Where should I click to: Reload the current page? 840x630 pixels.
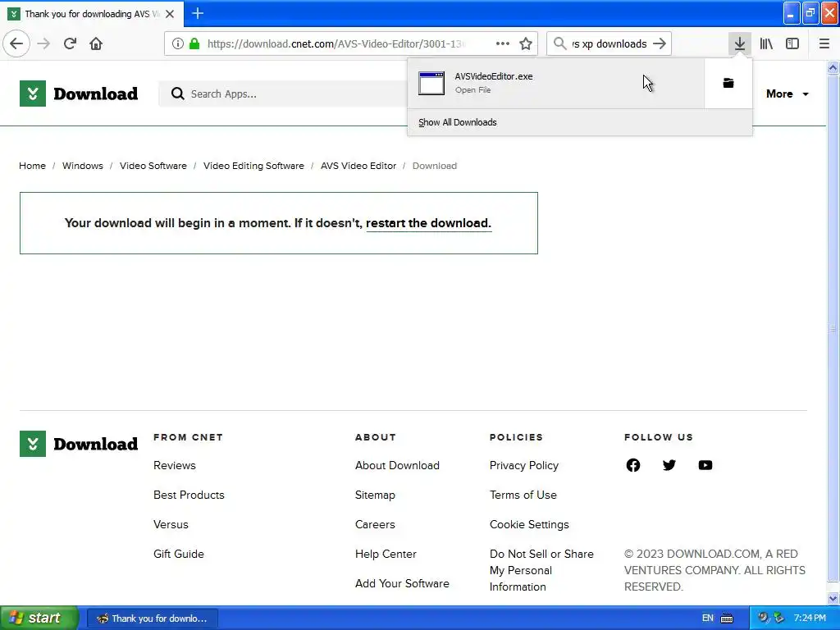pos(70,43)
